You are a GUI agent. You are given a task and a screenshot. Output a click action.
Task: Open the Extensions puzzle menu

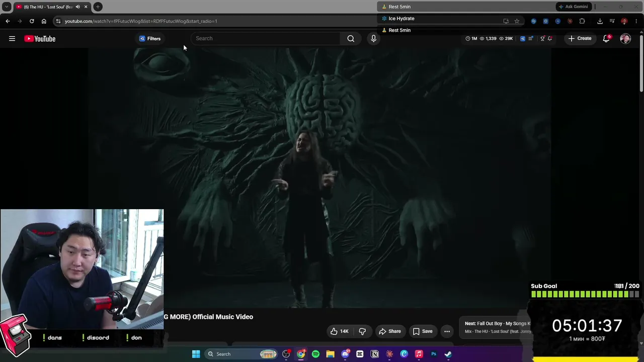582,21
